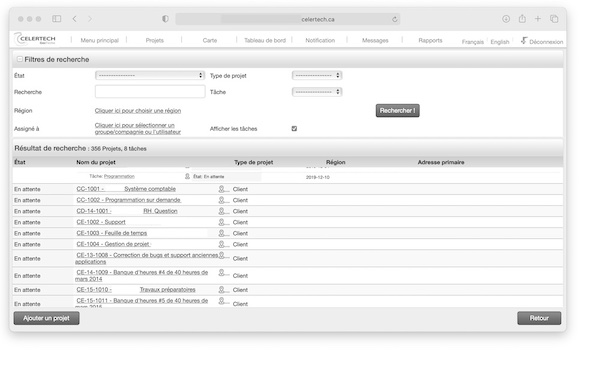Open the browser downloads icon
The image size is (600, 382).
click(506, 19)
